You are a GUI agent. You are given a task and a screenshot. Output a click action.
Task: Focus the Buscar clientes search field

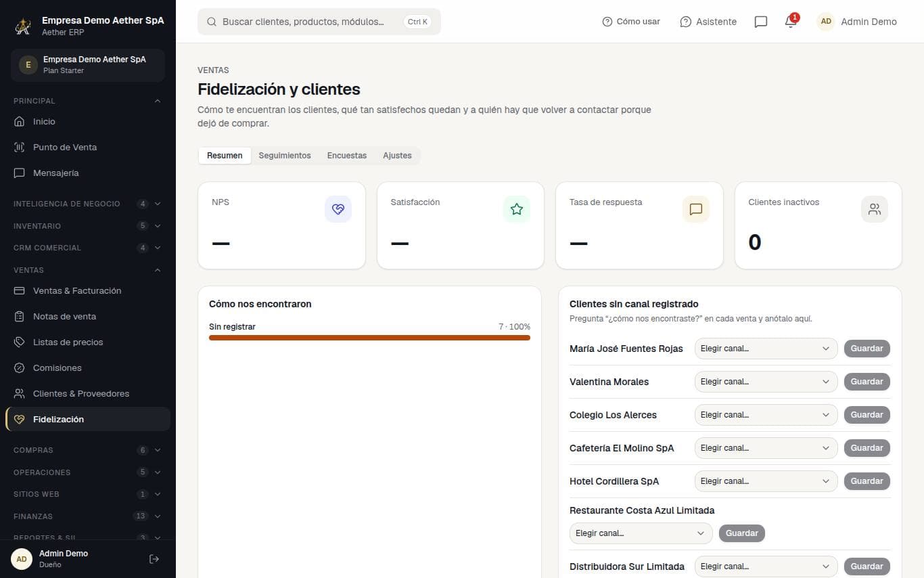[319, 22]
